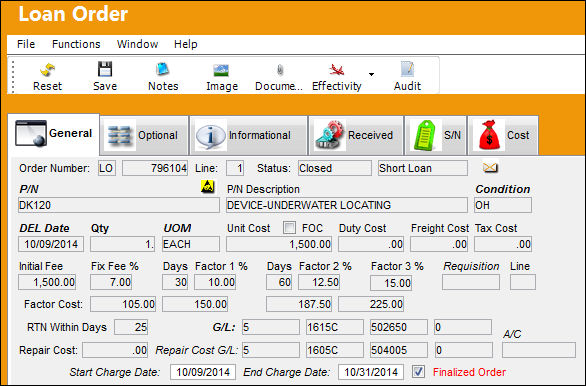
Task: Uncheck the Finalized Order checkbox
Action: tap(418, 372)
